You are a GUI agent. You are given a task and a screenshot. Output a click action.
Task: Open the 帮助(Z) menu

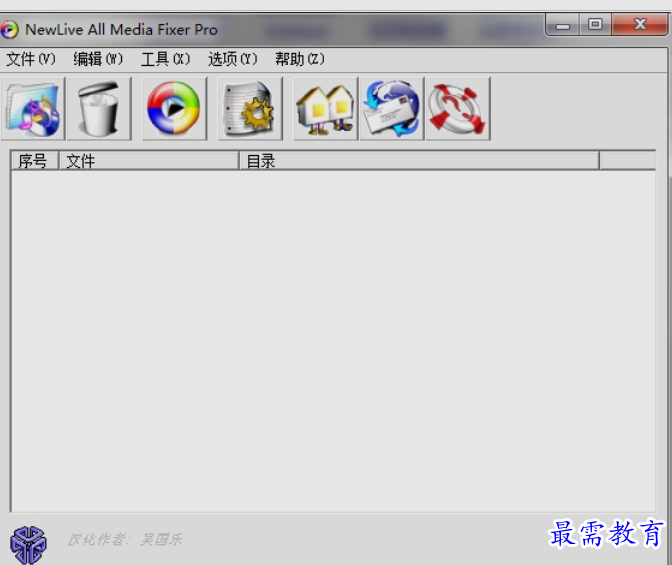coord(300,59)
